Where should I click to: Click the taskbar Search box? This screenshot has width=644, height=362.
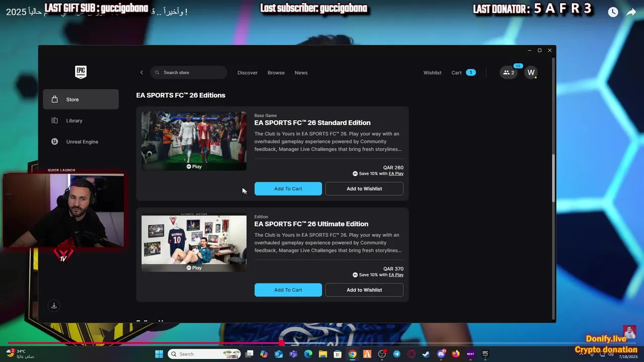[x=204, y=354]
